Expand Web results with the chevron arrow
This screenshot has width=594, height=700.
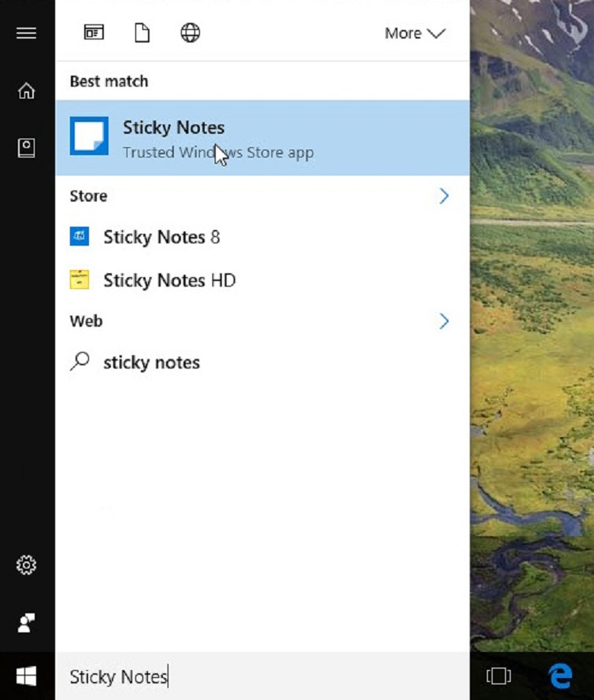tap(444, 321)
